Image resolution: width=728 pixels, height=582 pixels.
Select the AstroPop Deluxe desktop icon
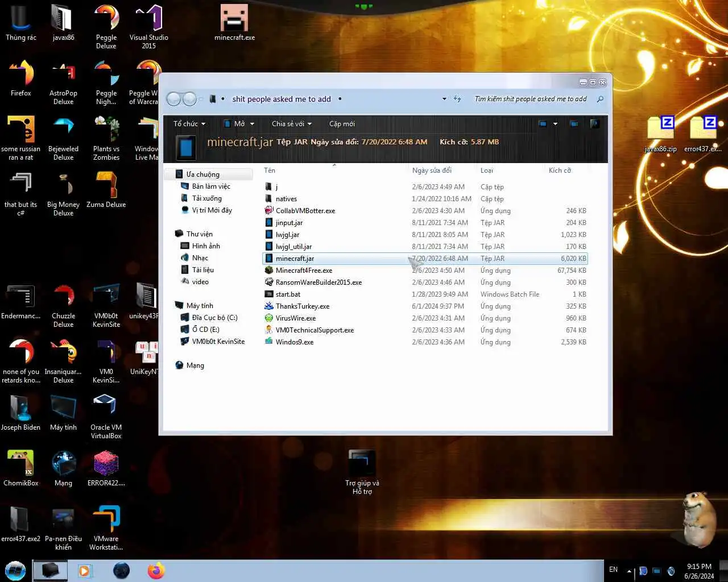(x=63, y=82)
